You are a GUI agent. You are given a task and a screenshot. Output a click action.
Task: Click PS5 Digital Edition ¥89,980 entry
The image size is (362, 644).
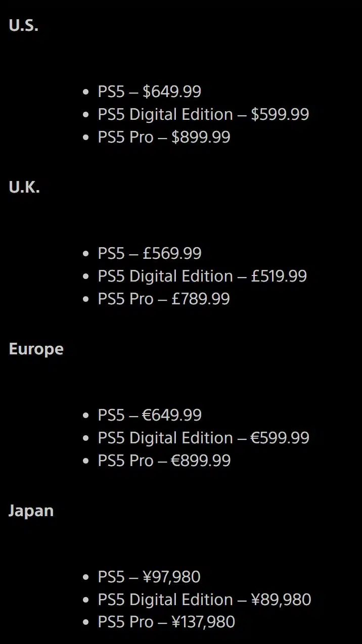point(204,600)
